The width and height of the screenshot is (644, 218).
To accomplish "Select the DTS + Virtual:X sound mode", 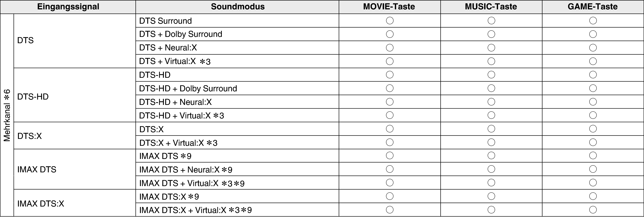I will pos(175,61).
